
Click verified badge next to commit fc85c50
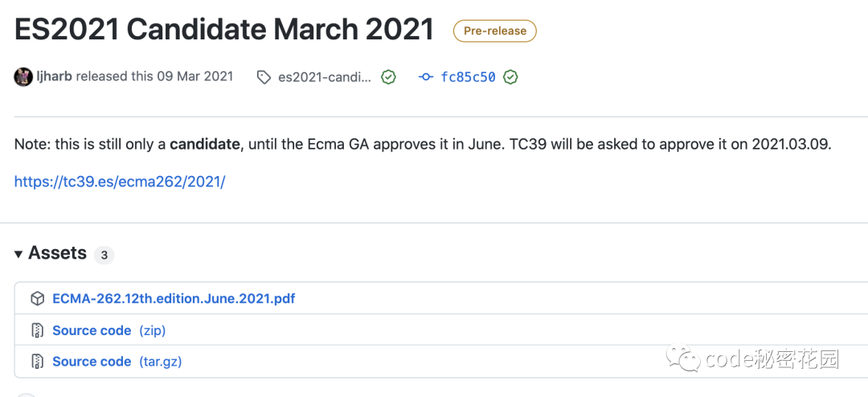pyautogui.click(x=510, y=77)
